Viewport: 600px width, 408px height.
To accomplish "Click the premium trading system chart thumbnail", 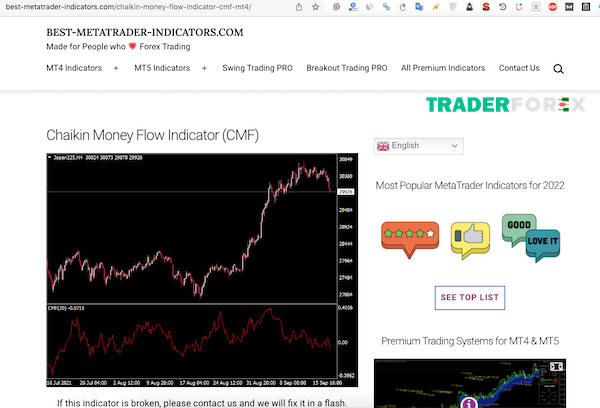I will 470,383.
